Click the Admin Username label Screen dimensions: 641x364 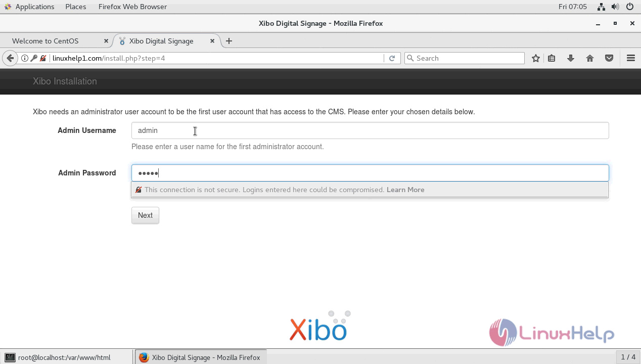click(87, 130)
